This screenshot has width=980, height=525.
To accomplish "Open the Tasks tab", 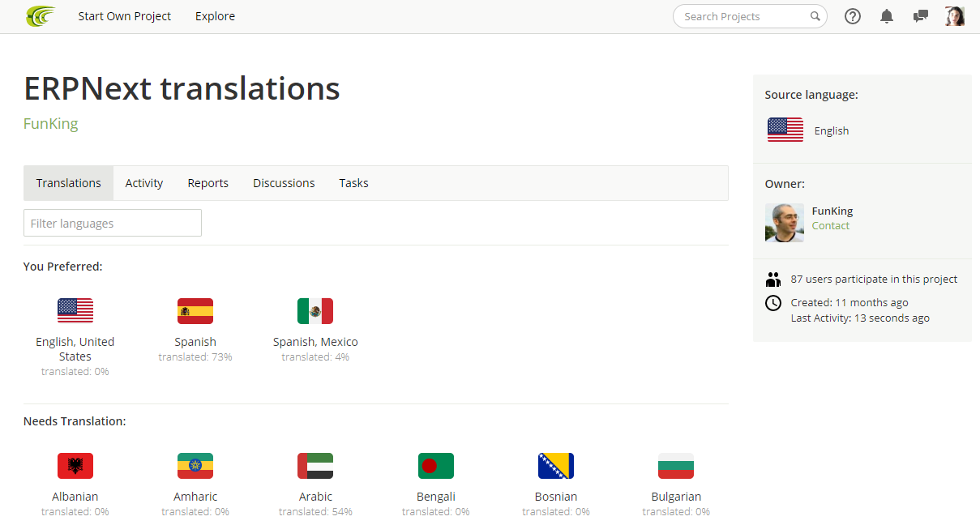I will click(353, 183).
